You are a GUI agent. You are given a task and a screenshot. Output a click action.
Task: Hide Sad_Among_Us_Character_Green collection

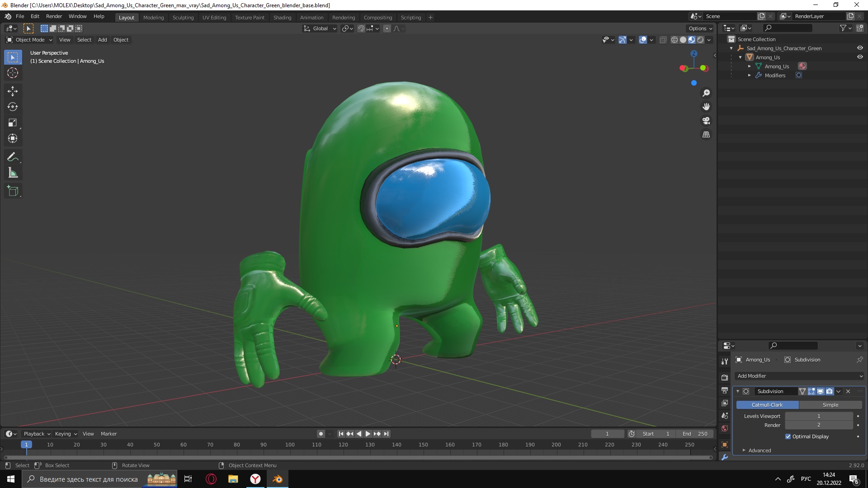point(860,48)
